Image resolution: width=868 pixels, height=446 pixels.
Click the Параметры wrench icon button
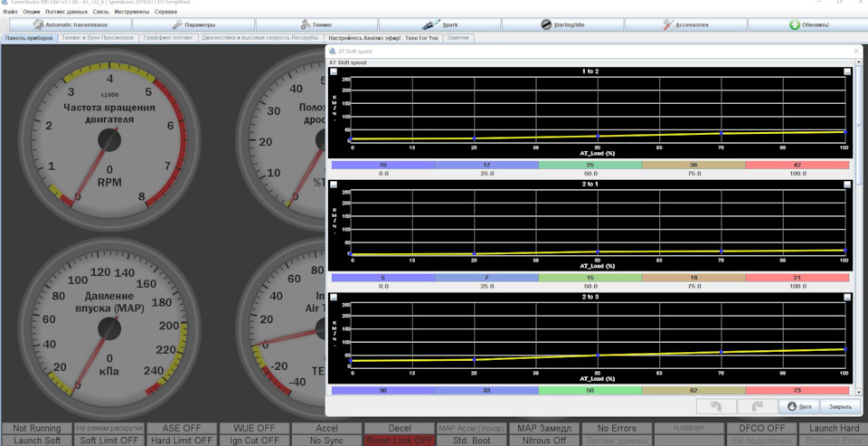(x=193, y=24)
